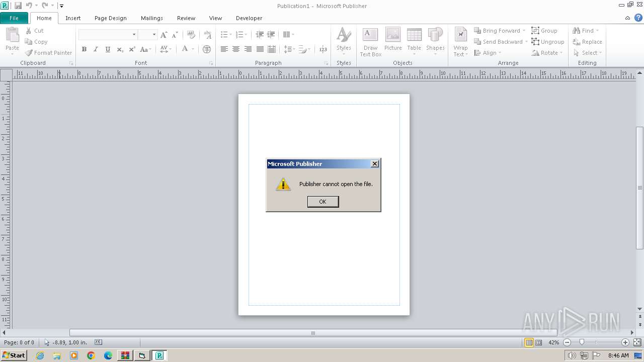
Task: Switch to the Insert tab
Action: coord(73,18)
